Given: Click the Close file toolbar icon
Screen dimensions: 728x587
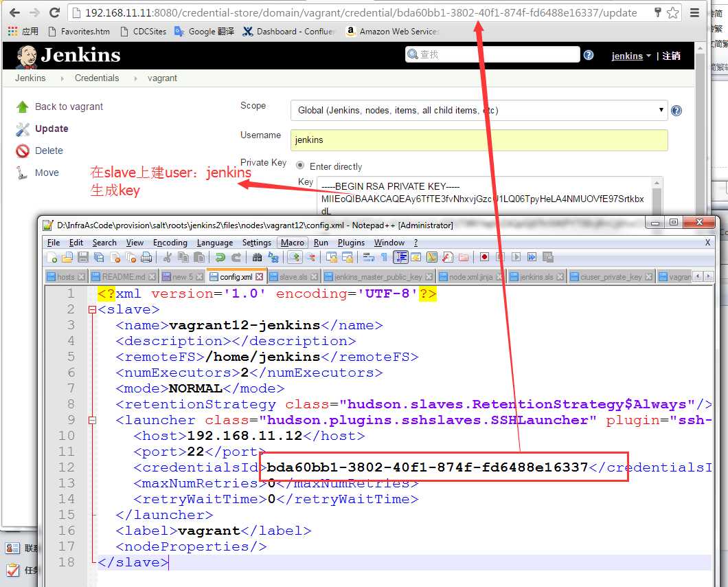Looking at the screenshot, I should click(115, 258).
